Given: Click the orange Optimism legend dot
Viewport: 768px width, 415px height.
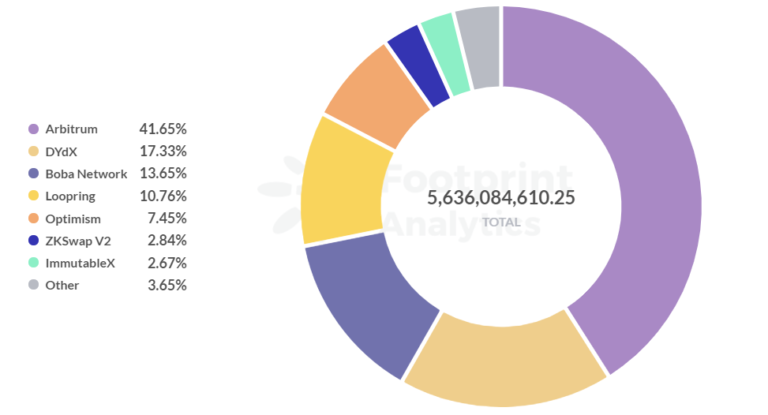Looking at the screenshot, I should (x=34, y=218).
